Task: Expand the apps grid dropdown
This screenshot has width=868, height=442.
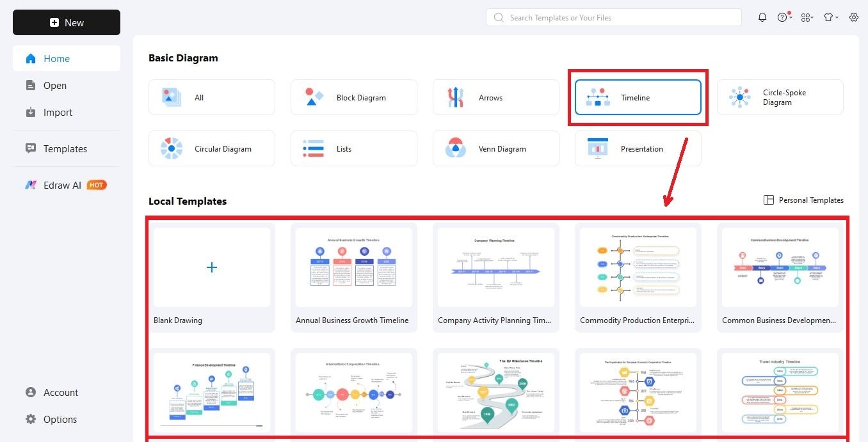Action: [x=807, y=17]
